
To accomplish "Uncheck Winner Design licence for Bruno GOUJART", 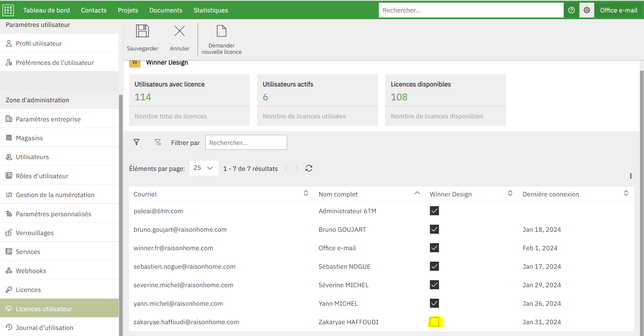I will (434, 229).
